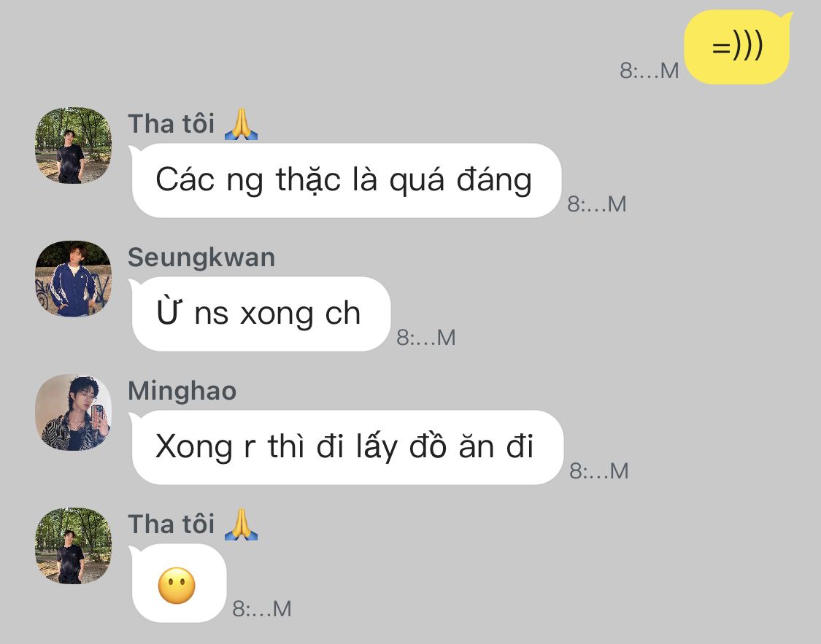Click the Minghao sender name
The height and width of the screenshot is (644, 821).
182,391
